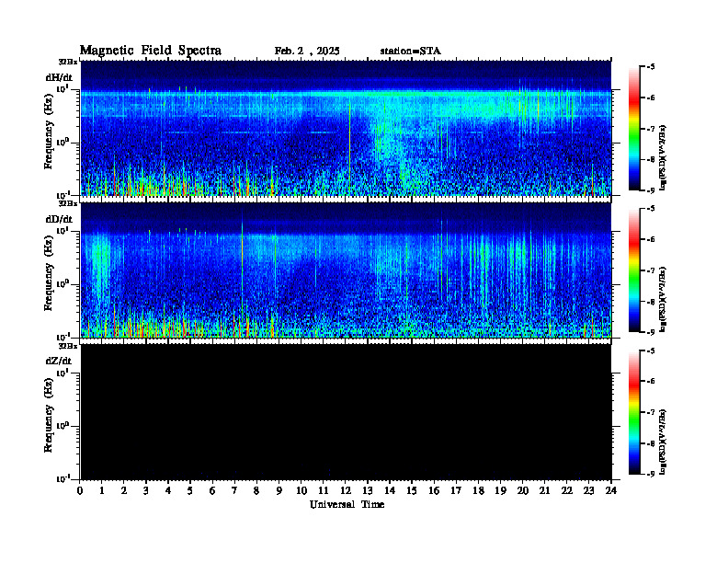This screenshot has width=728, height=563.
Task: Click the hour 1 tick label
Action: tap(102, 491)
